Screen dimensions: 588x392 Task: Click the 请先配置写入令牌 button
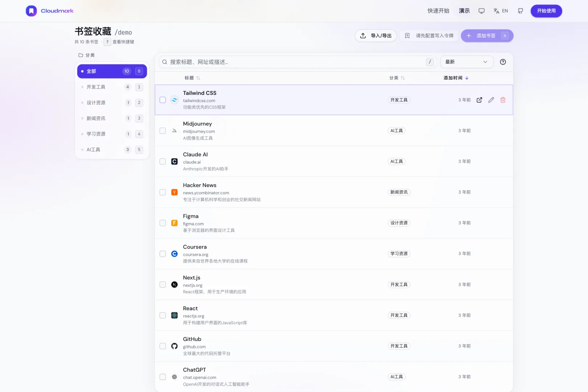pyautogui.click(x=429, y=36)
